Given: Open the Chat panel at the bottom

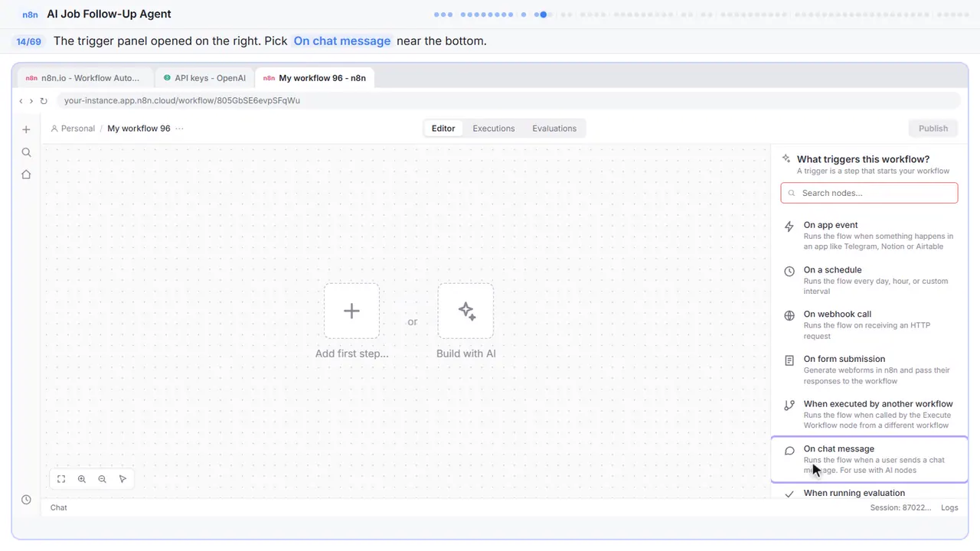Looking at the screenshot, I should pos(59,507).
